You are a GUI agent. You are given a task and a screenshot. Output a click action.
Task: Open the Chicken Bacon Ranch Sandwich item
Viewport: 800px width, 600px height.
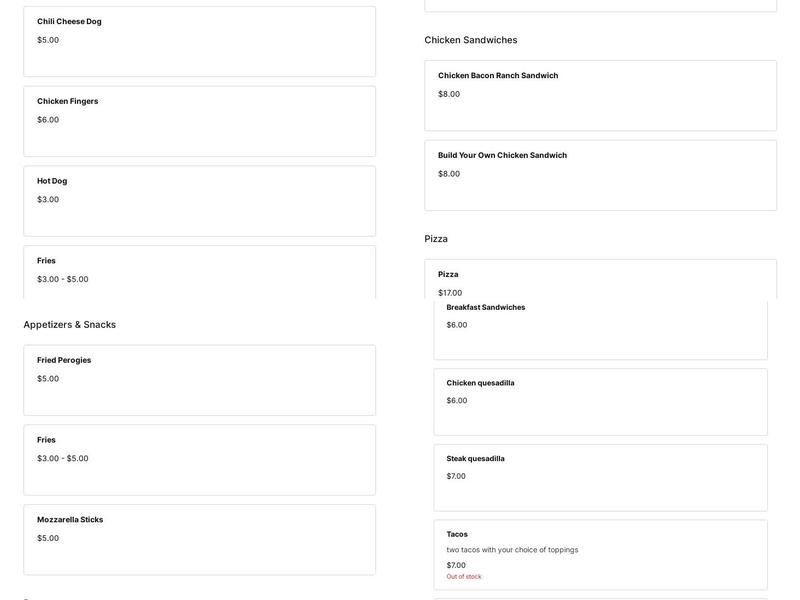600,95
